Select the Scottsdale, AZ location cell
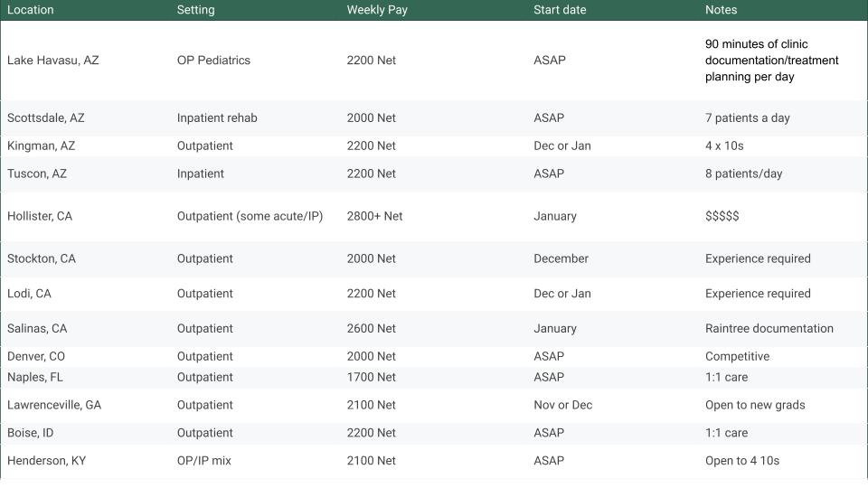868x488 pixels. pyautogui.click(x=46, y=118)
